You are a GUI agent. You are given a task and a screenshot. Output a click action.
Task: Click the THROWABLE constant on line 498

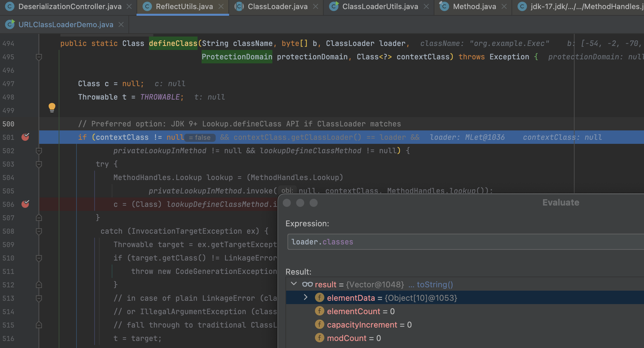pyautogui.click(x=160, y=97)
